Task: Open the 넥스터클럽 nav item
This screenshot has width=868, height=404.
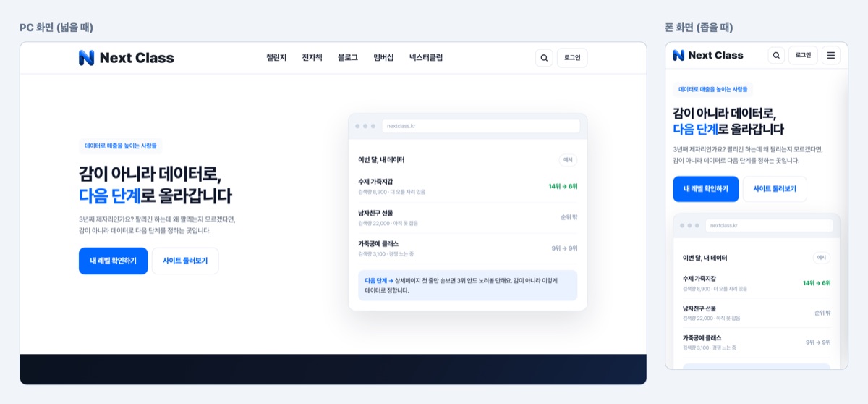Action: click(x=426, y=58)
